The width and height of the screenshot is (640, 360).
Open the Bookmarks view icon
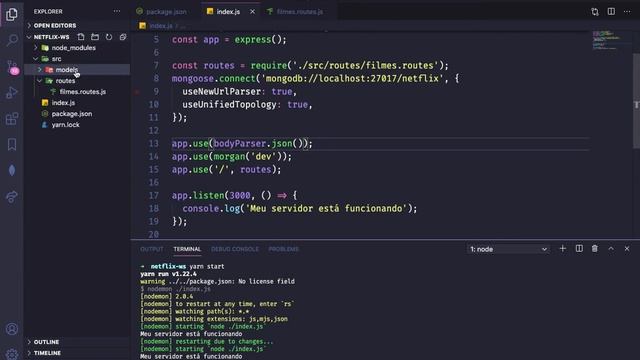coord(12,144)
